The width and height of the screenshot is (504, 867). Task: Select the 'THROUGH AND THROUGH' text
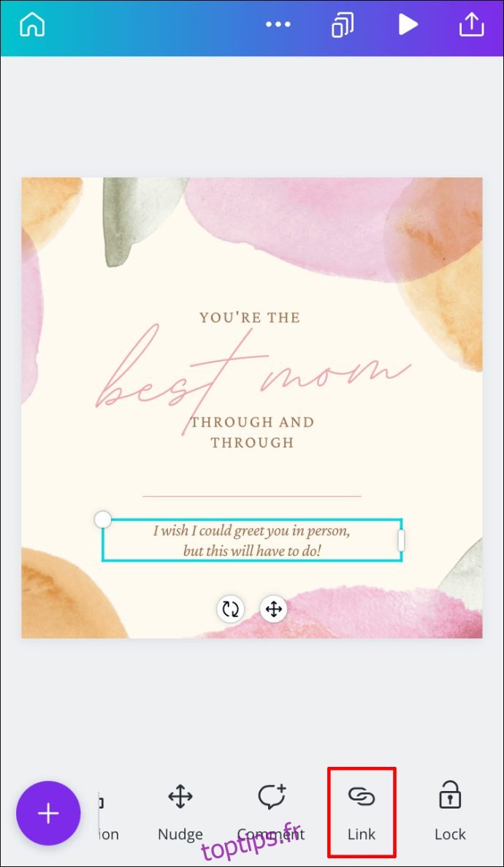[x=252, y=432]
